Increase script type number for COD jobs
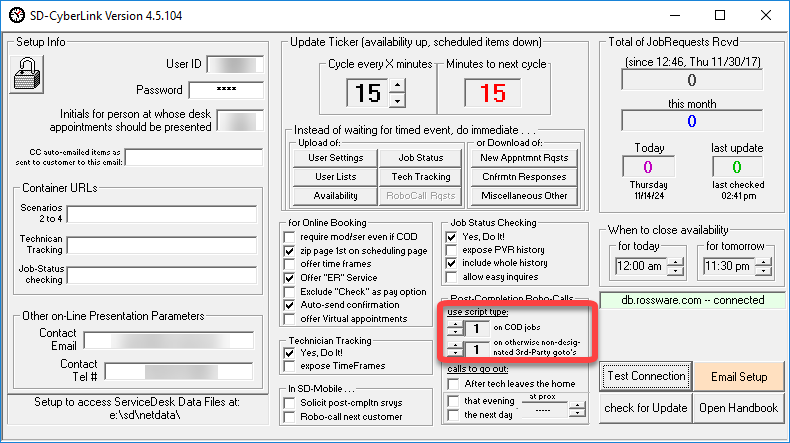Image resolution: width=790 pixels, height=443 pixels. click(455, 323)
